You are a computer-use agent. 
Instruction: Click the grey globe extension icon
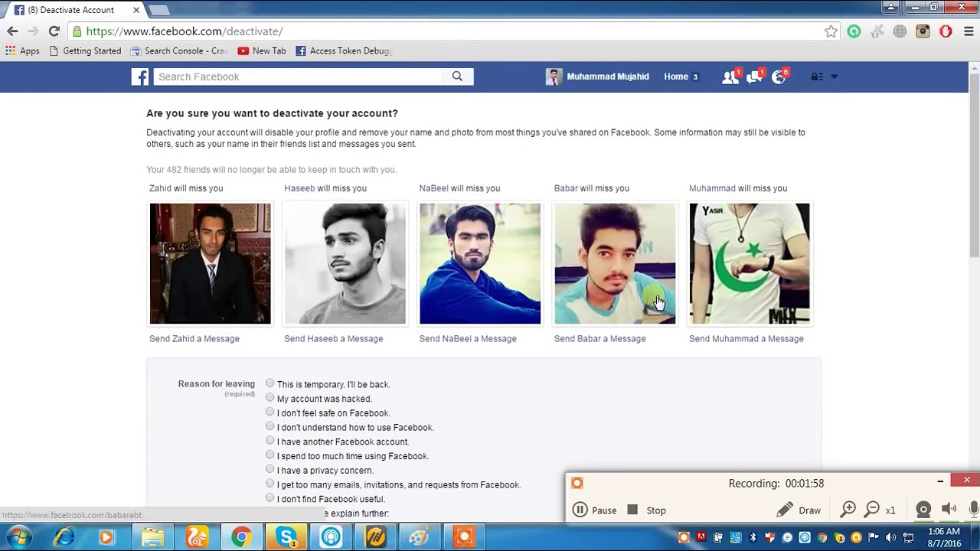click(900, 31)
